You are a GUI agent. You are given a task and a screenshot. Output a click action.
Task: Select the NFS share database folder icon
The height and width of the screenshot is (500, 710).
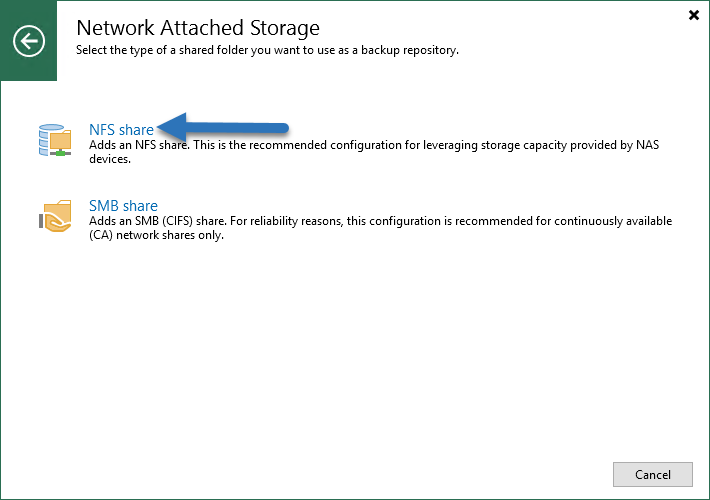[x=55, y=140]
